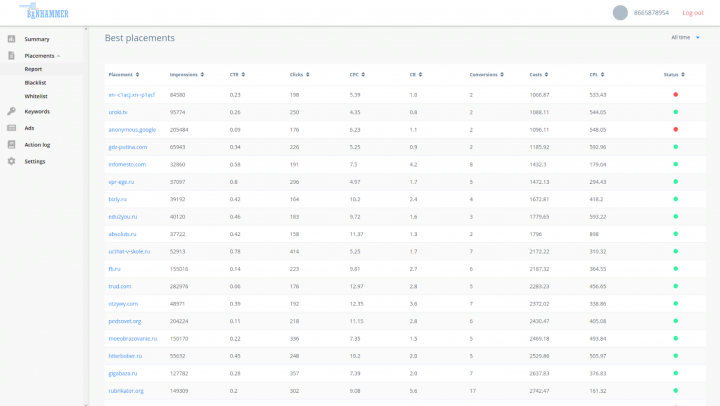
Task: Click the Banhammer logo
Action: pyautogui.click(x=45, y=11)
